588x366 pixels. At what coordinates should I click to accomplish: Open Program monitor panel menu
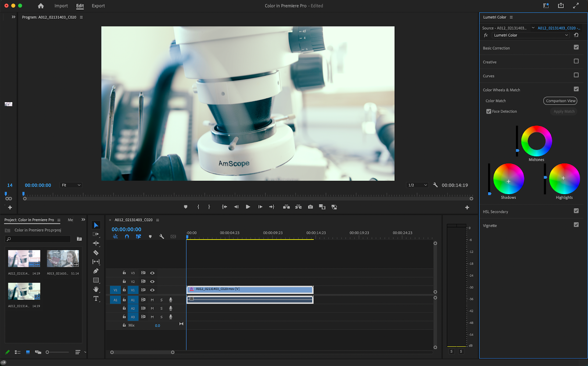[81, 17]
